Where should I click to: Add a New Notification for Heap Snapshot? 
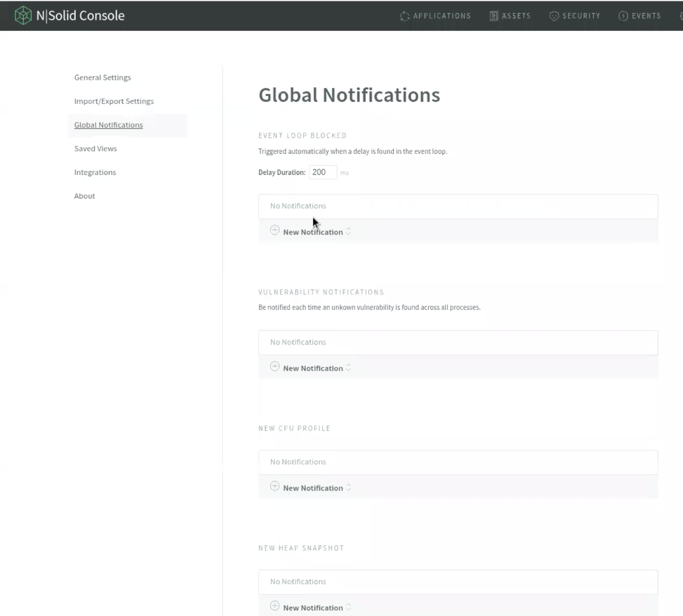[x=313, y=607]
